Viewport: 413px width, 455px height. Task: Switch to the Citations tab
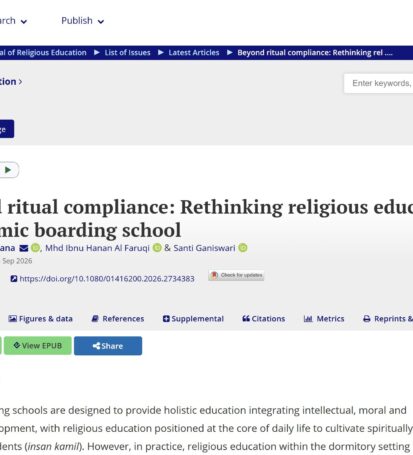tap(264, 319)
